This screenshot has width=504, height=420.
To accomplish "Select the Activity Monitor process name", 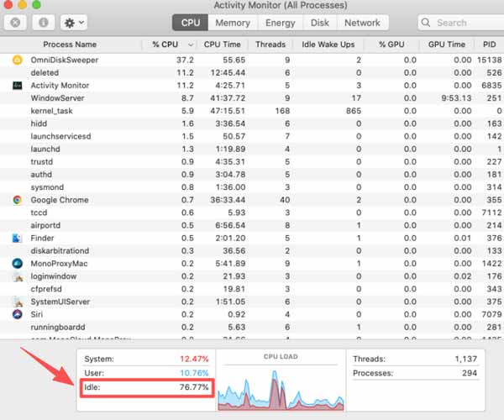I will pyautogui.click(x=60, y=86).
